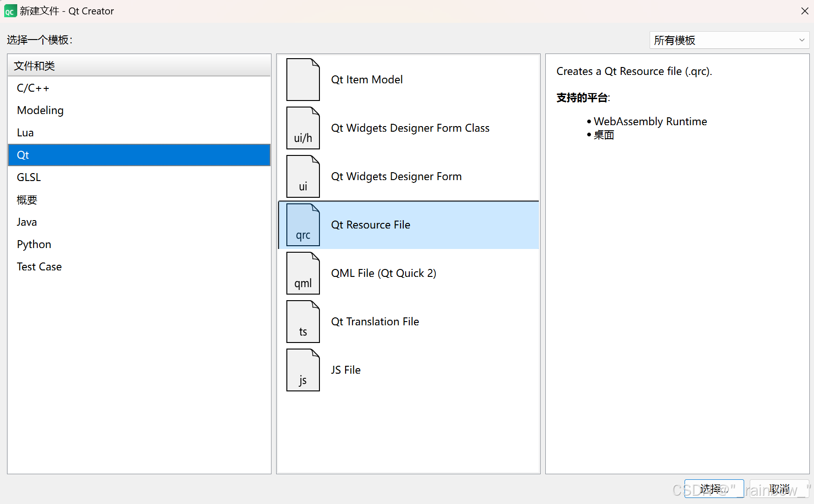The width and height of the screenshot is (814, 504).
Task: Select the Java category
Action: tap(139, 222)
